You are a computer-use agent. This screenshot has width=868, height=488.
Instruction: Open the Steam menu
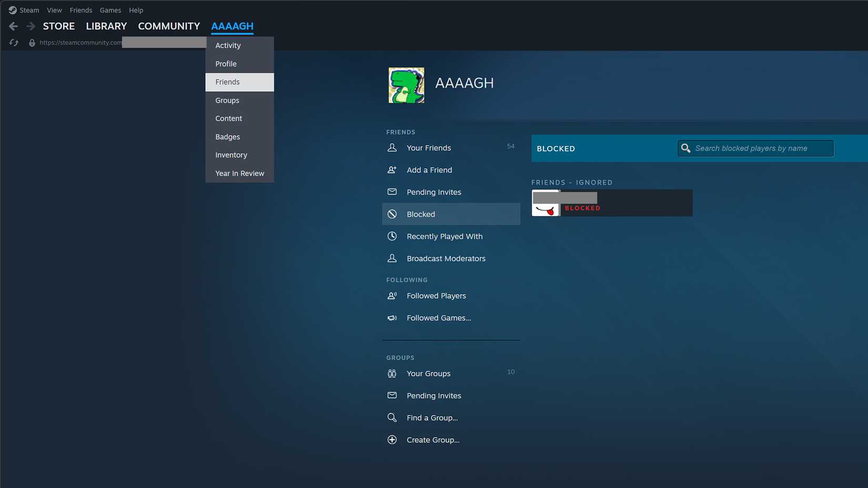tap(23, 9)
